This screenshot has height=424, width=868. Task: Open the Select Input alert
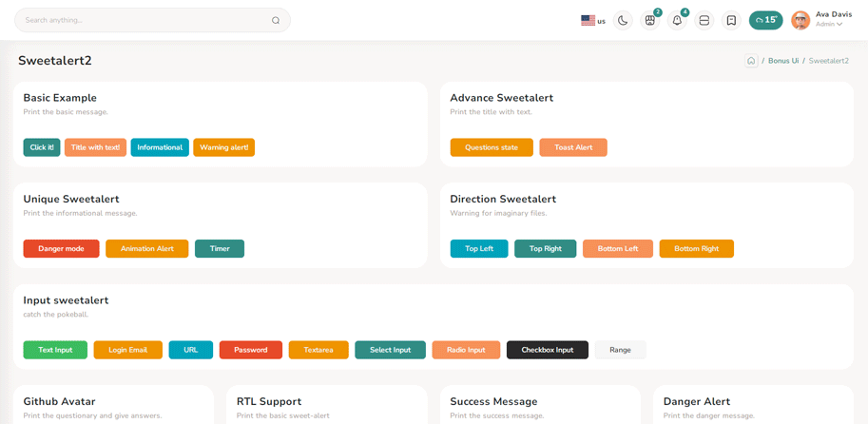tap(390, 350)
